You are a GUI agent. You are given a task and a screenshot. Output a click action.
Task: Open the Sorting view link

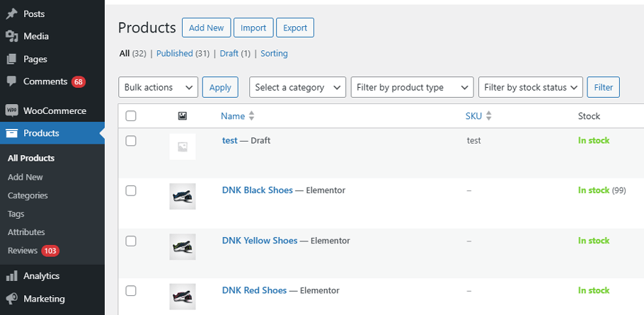point(274,53)
